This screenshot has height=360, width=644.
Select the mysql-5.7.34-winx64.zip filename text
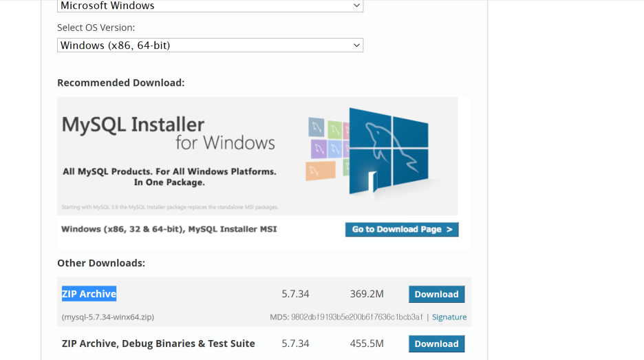(108, 317)
